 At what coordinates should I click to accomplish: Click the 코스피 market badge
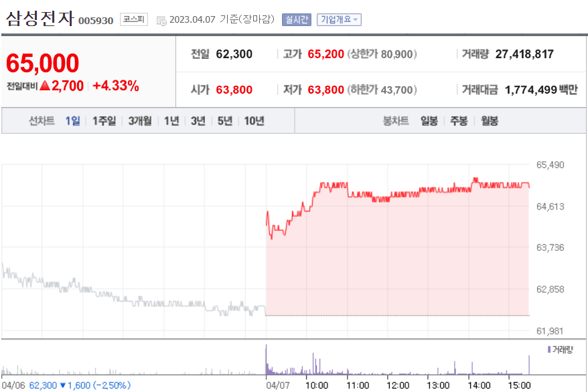point(134,19)
